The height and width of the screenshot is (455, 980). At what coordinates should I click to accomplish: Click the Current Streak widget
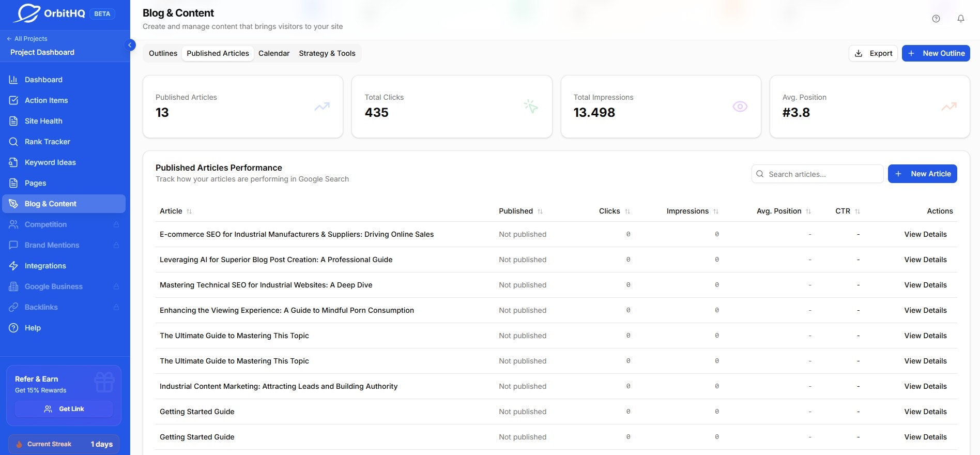pos(64,444)
